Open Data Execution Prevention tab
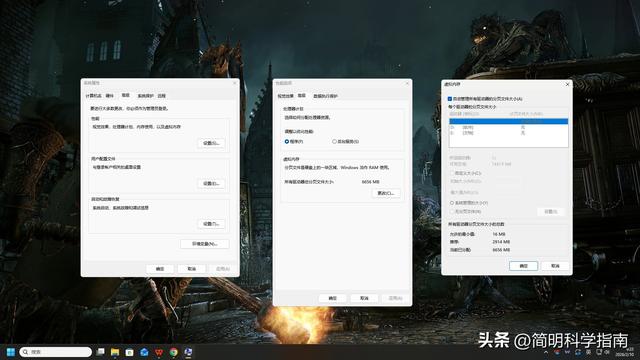 pyautogui.click(x=325, y=96)
